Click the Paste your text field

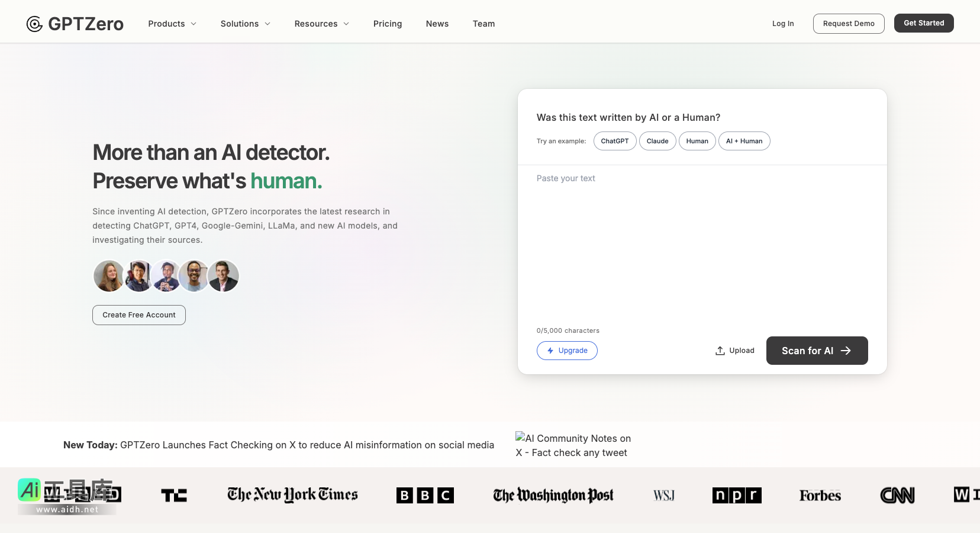tap(702, 243)
